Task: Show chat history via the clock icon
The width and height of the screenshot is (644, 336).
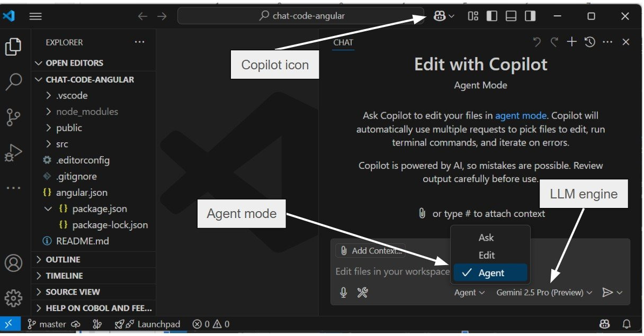Action: [589, 42]
